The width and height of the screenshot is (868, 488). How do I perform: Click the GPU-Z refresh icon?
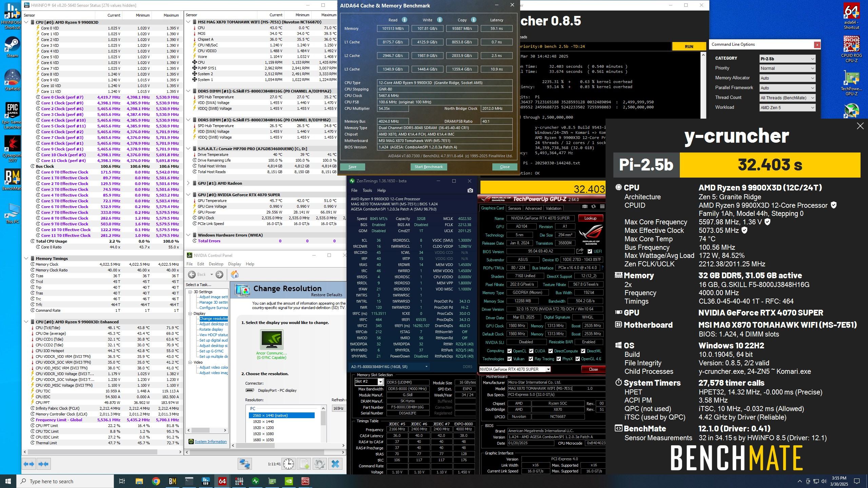pyautogui.click(x=593, y=206)
